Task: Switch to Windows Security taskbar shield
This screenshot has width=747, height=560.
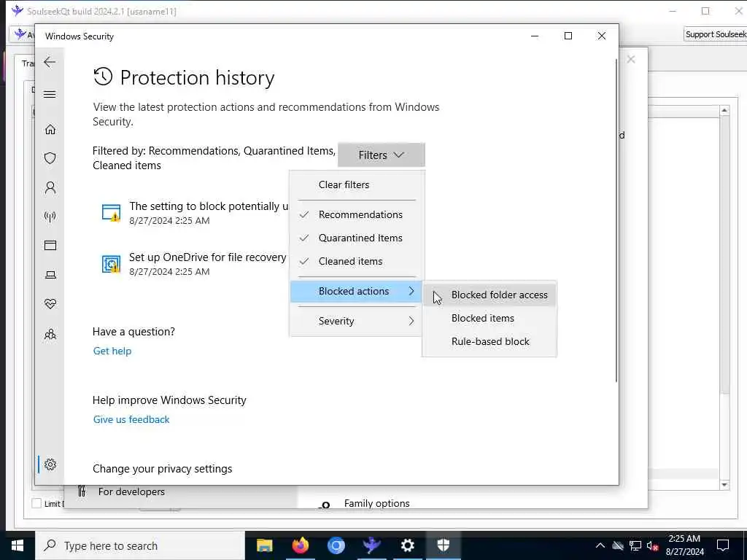Action: click(443, 545)
